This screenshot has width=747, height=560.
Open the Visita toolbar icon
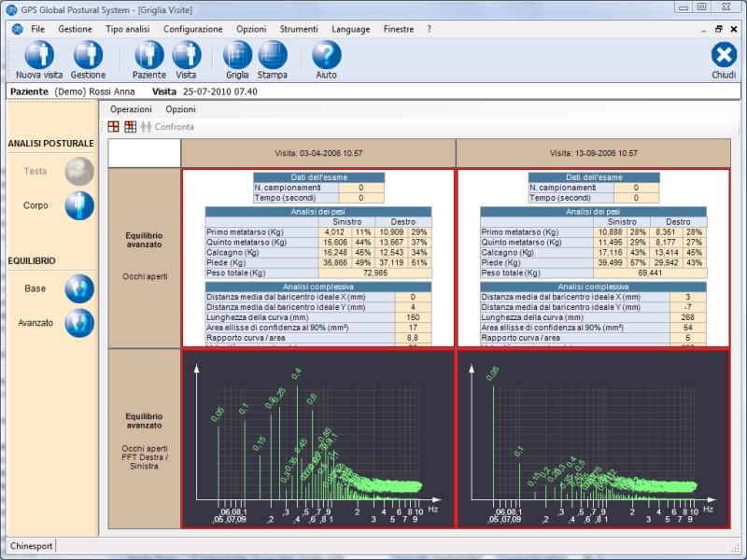186,55
